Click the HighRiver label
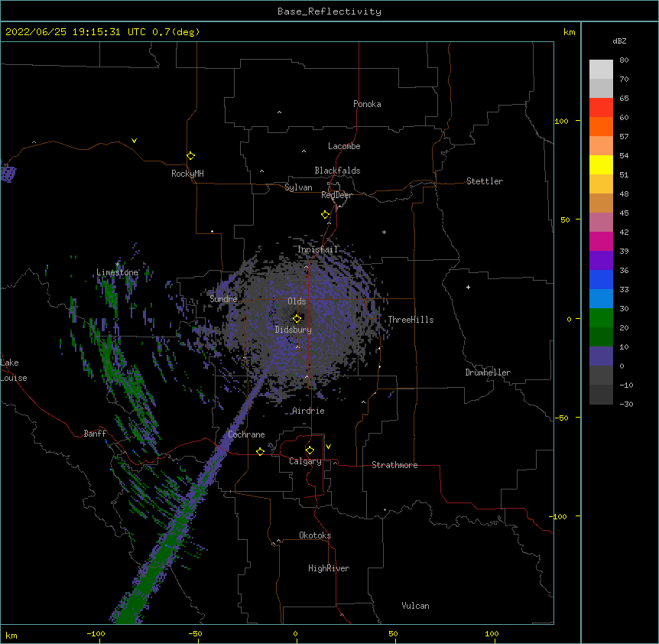 point(329,568)
